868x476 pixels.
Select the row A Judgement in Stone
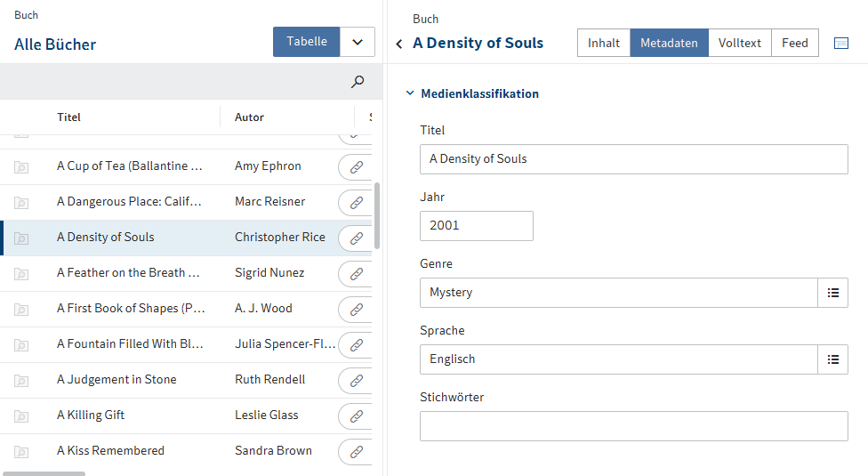186,380
